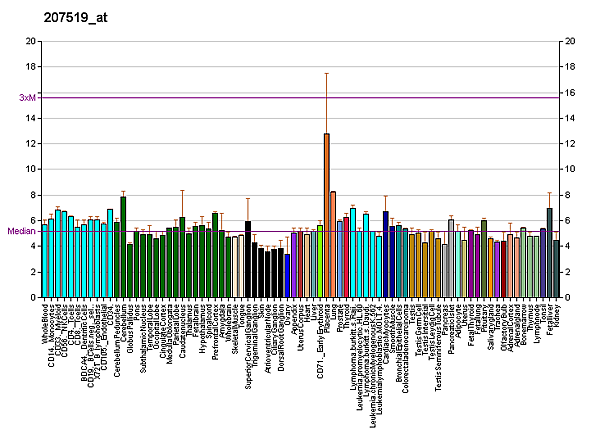Select the purple 3xM threshold label

(28, 97)
